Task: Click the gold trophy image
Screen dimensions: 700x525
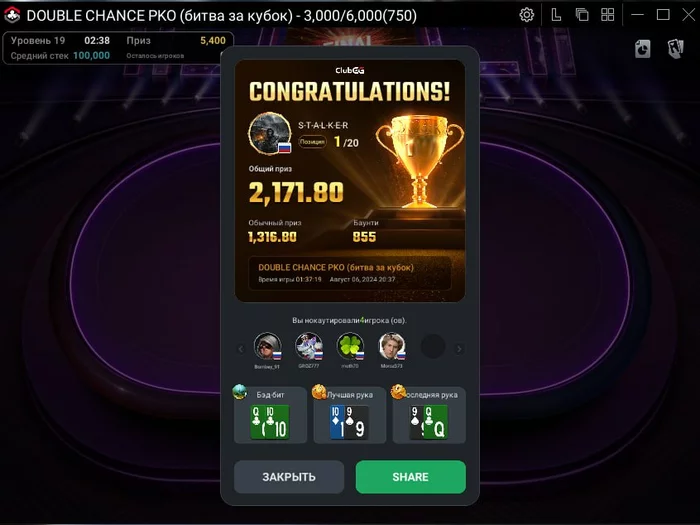Action: tap(419, 162)
